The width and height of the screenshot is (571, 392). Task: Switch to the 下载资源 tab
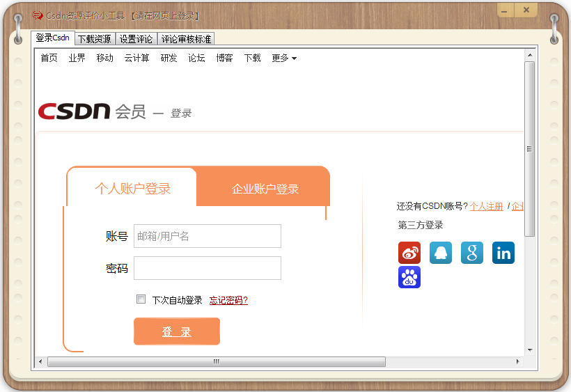coord(95,39)
